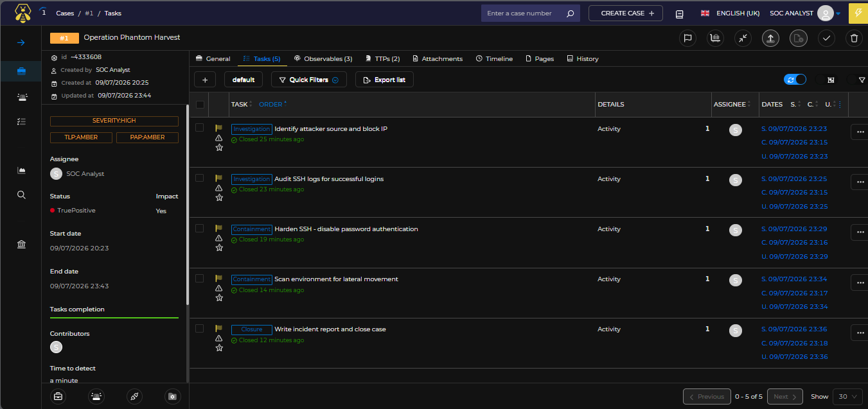The width and height of the screenshot is (868, 409).
Task: Switch to the Attachments tab
Action: coord(437,58)
